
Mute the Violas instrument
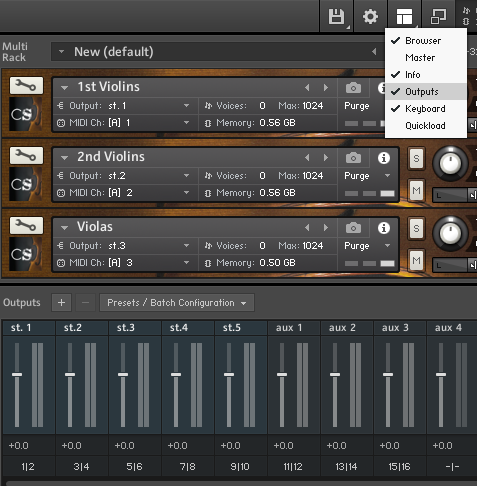(x=416, y=260)
